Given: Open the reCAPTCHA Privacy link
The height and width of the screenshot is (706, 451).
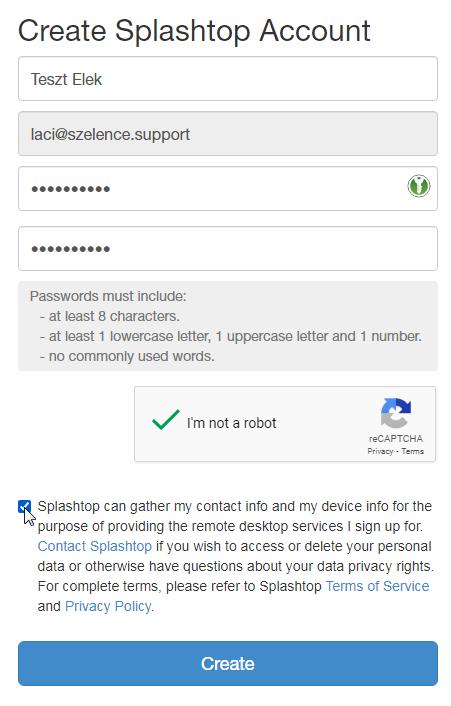Looking at the screenshot, I should [380, 451].
